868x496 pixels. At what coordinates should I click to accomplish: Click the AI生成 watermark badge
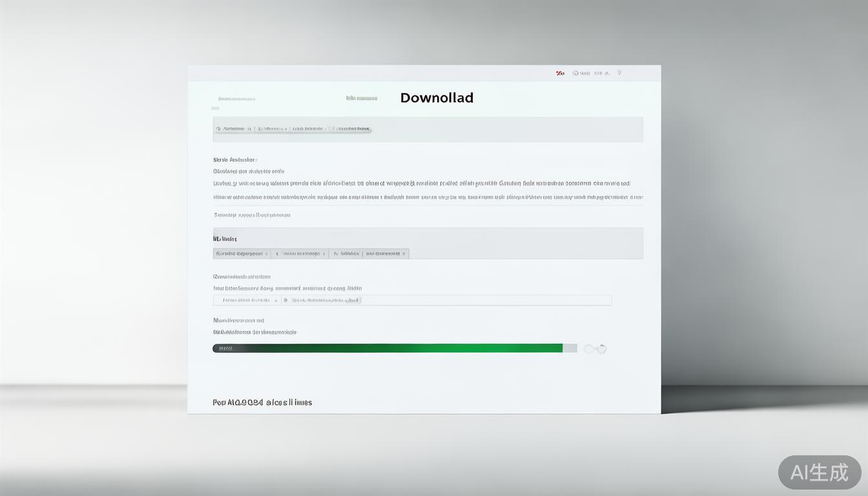click(819, 472)
